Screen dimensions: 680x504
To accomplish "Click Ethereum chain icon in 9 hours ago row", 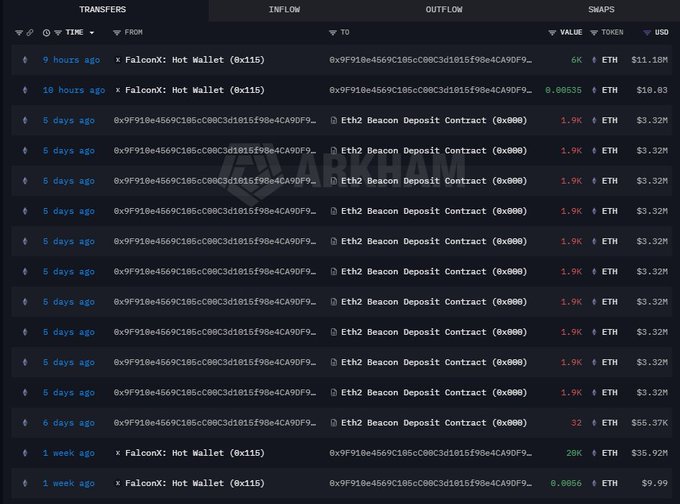I will (x=25, y=60).
